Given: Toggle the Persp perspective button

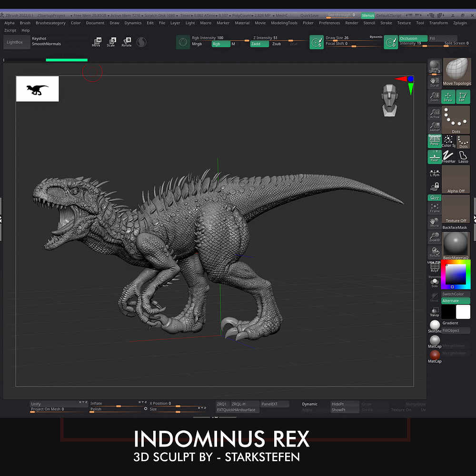Looking at the screenshot, I should point(435,141).
